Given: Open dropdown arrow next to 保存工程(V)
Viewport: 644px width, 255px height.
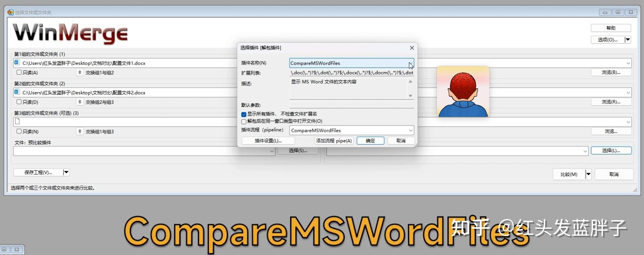Looking at the screenshot, I should pos(66,172).
